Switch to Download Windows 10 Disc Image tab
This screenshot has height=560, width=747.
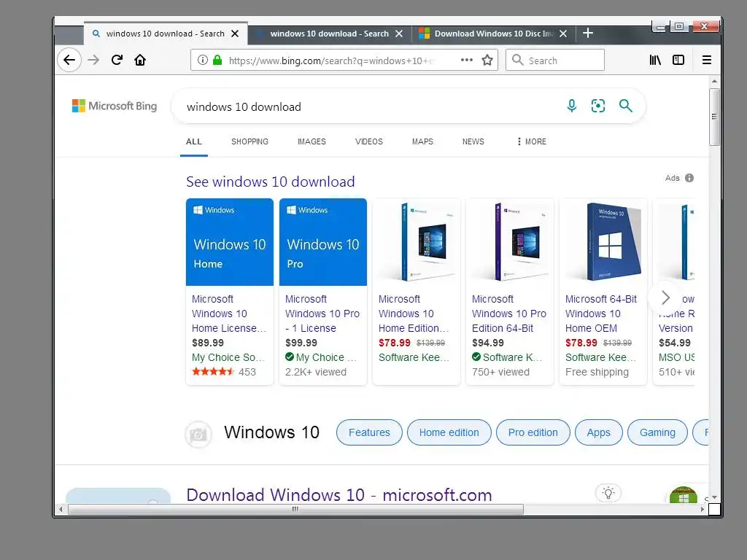pyautogui.click(x=493, y=34)
